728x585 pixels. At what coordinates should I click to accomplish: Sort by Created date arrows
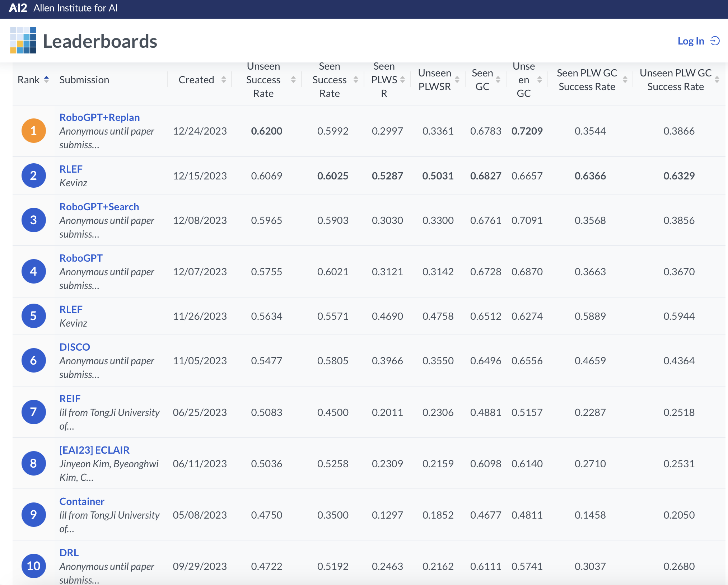224,79
